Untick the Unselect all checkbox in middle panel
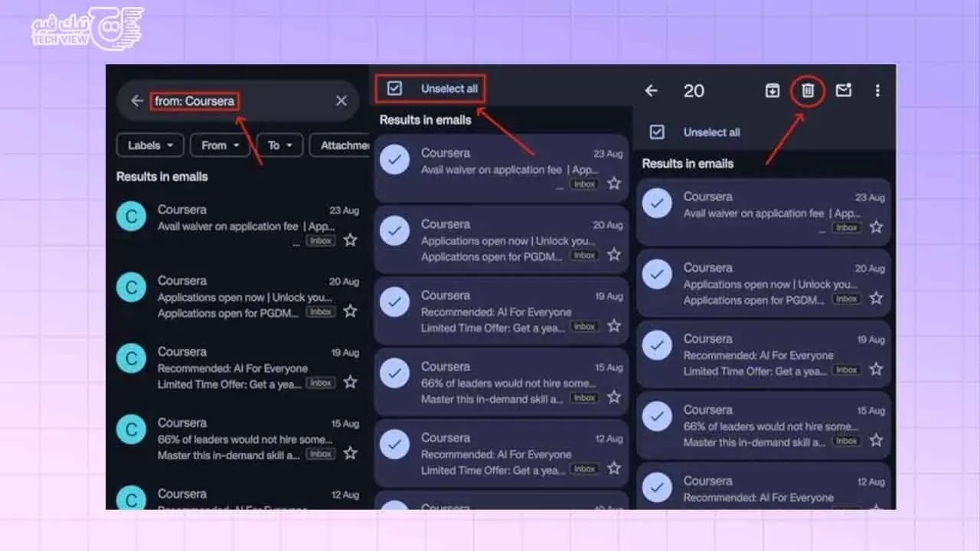This screenshot has width=980, height=551. (394, 89)
